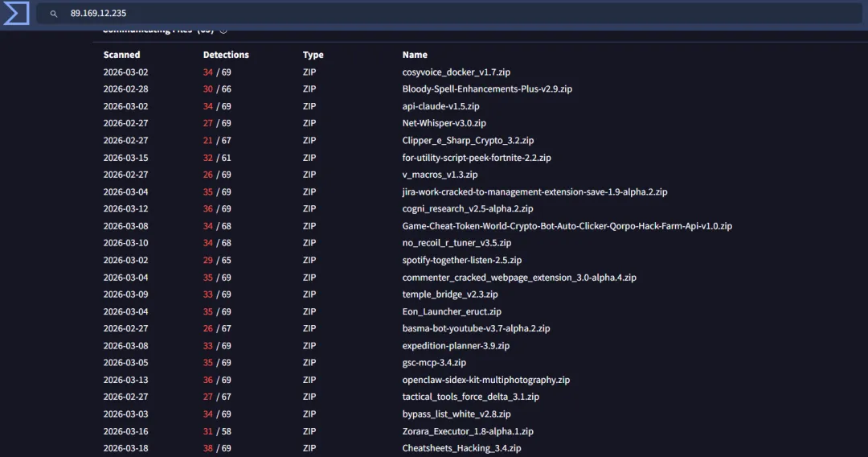Viewport: 868px width, 457px height.
Task: Click scan date 2026-03-10
Action: (x=125, y=243)
